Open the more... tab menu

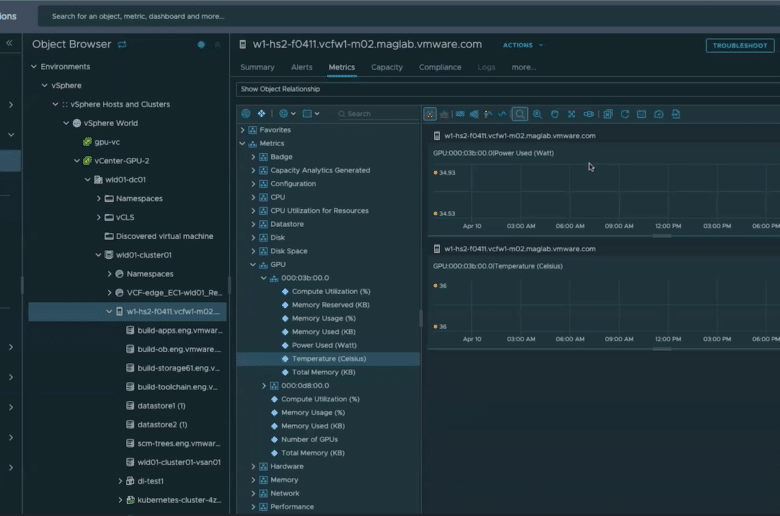coord(524,67)
